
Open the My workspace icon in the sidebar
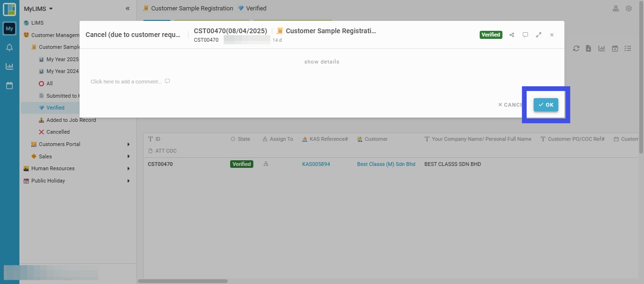pyautogui.click(x=9, y=29)
